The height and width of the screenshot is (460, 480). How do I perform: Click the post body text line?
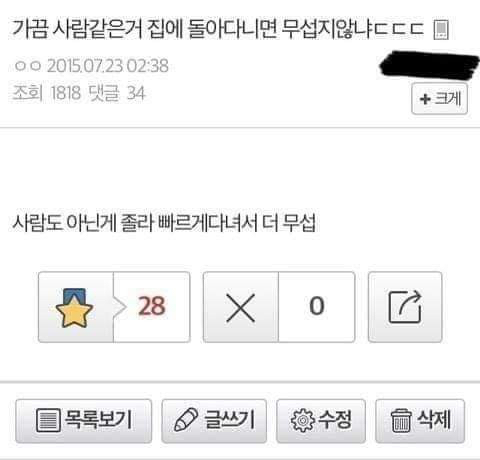(x=164, y=223)
